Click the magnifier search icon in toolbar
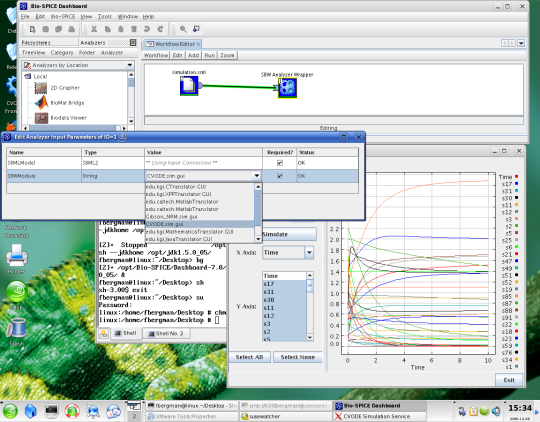 183,29
